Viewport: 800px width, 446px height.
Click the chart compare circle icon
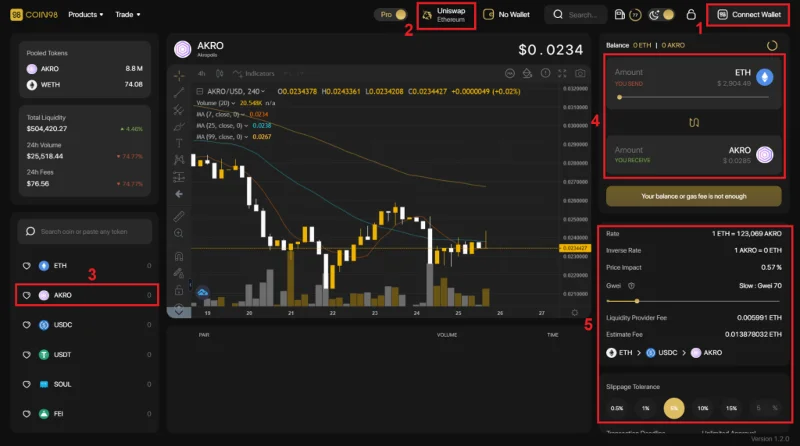(x=510, y=73)
